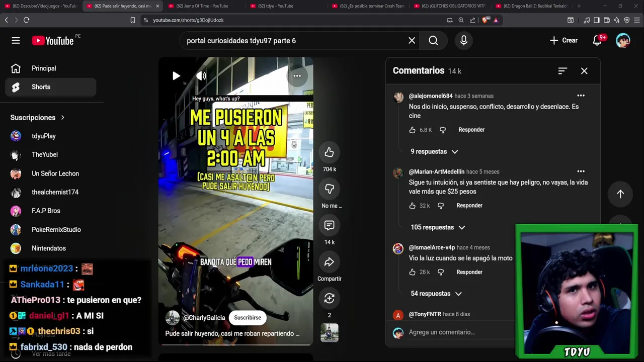Share the Short video
This screenshot has height=362, width=644.
[329, 262]
